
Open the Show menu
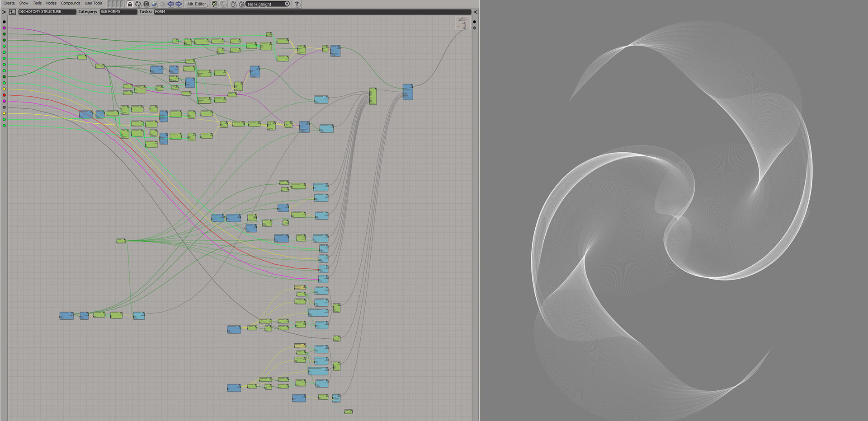pos(24,3)
